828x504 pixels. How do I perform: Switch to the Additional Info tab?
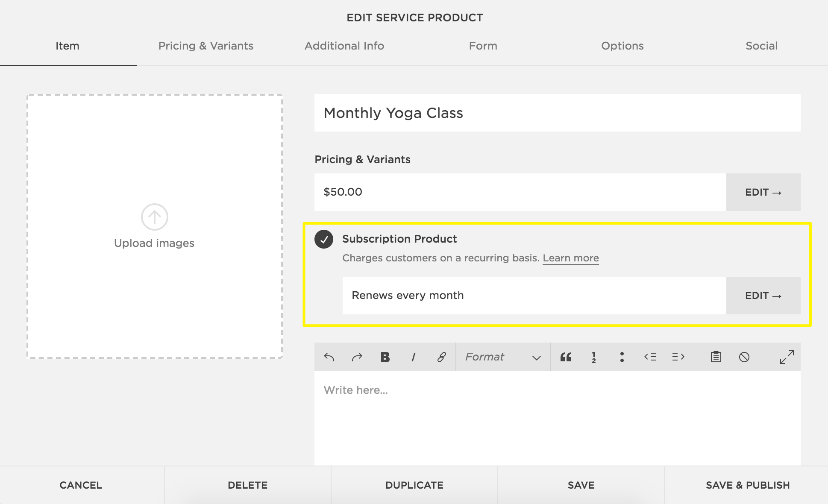pos(344,46)
